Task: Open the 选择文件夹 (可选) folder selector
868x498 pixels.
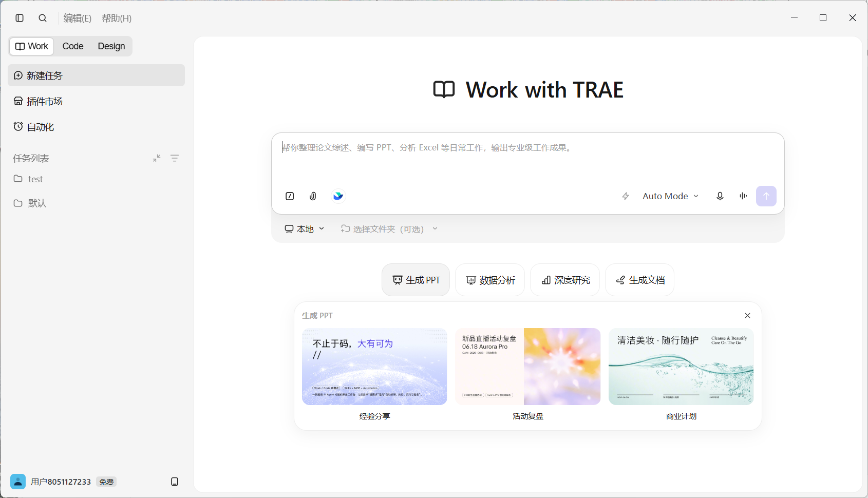Action: [389, 229]
